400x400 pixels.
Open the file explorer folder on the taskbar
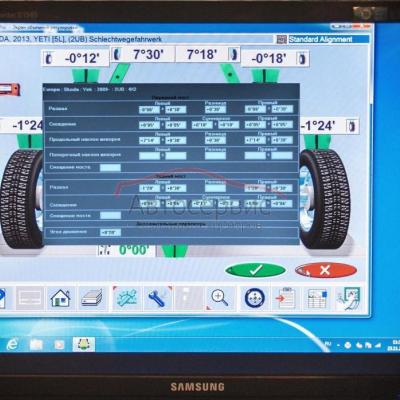36,344
